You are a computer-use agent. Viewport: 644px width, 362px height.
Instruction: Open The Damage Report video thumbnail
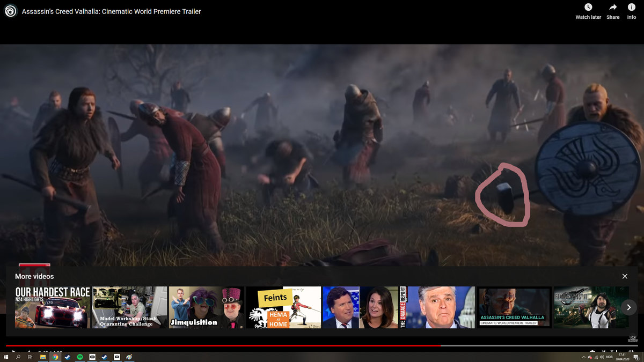(437, 307)
